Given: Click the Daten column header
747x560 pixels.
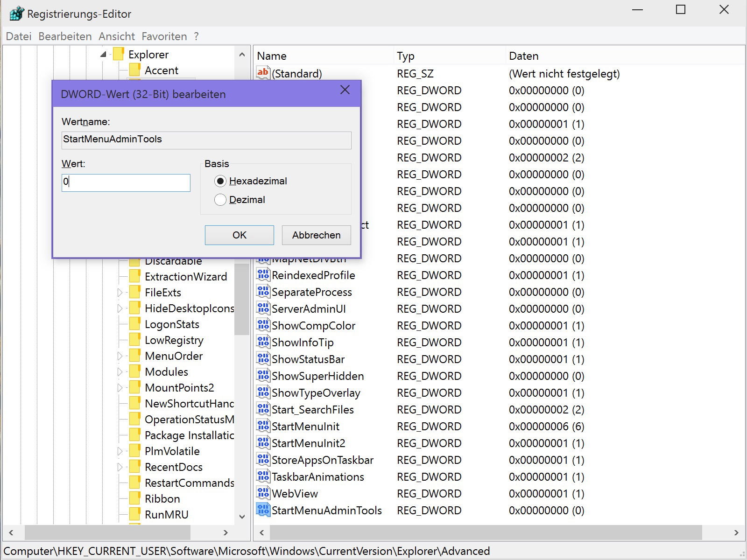Looking at the screenshot, I should point(625,56).
